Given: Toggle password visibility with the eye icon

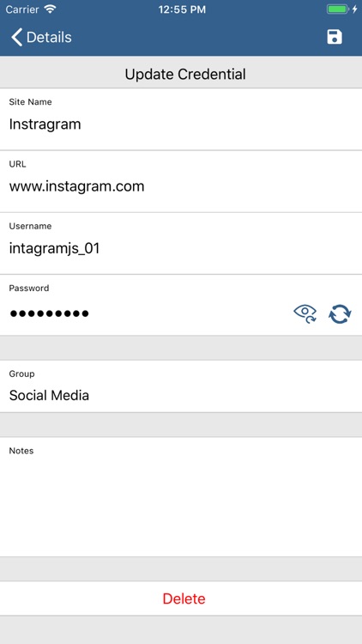Looking at the screenshot, I should [305, 313].
